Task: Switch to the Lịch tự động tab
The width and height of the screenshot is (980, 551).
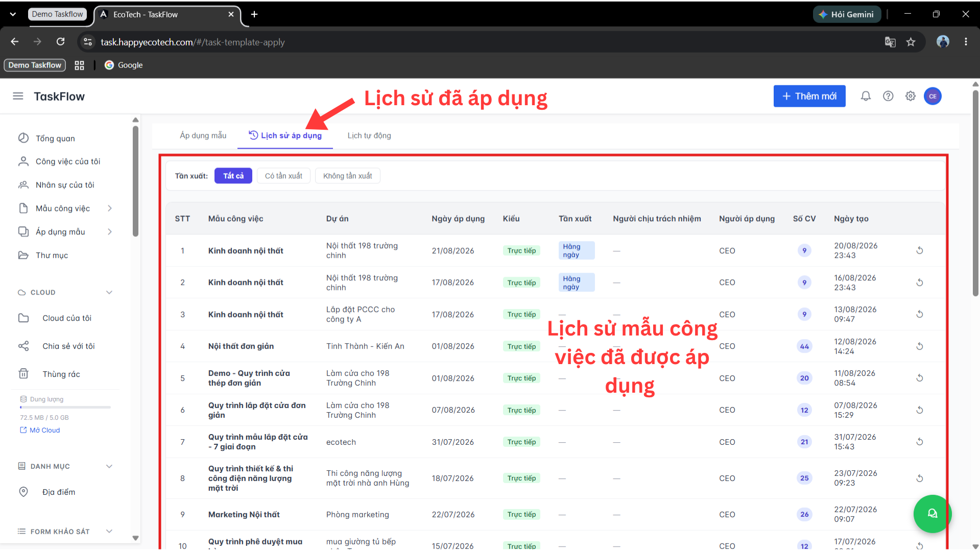Action: (x=369, y=135)
